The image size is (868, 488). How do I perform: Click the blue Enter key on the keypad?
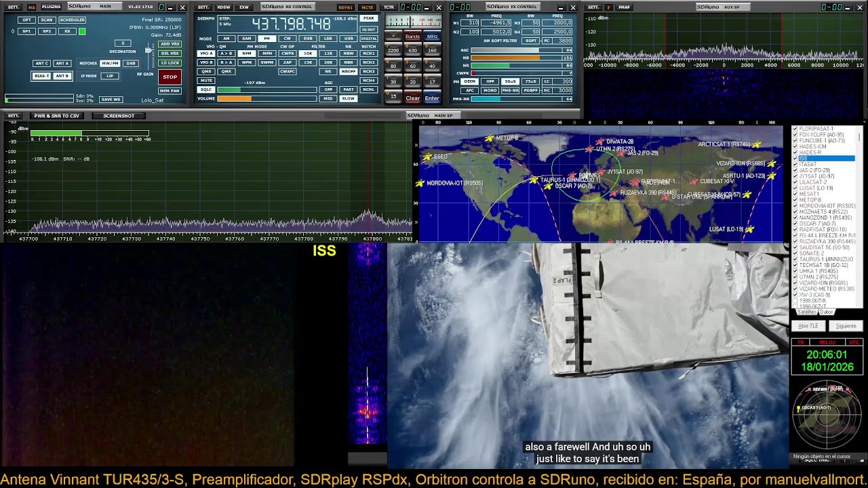(432, 98)
